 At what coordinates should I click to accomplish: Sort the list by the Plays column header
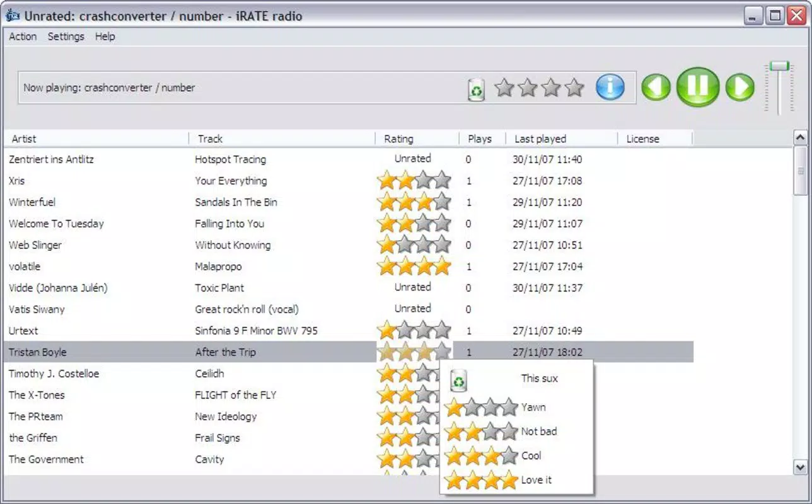coord(482,139)
